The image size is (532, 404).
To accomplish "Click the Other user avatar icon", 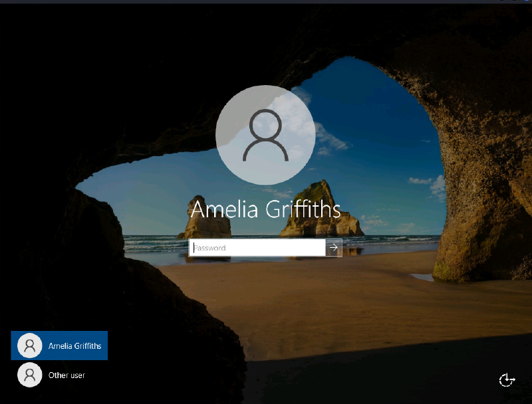I will point(29,375).
